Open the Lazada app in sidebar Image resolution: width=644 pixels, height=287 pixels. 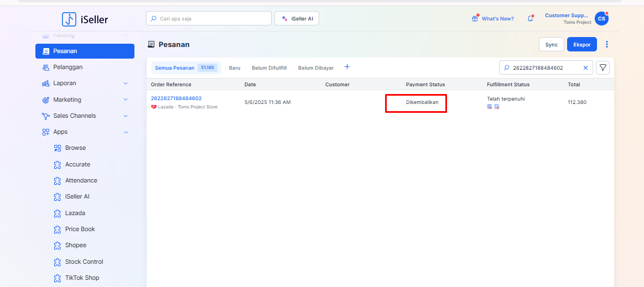pyautogui.click(x=75, y=213)
